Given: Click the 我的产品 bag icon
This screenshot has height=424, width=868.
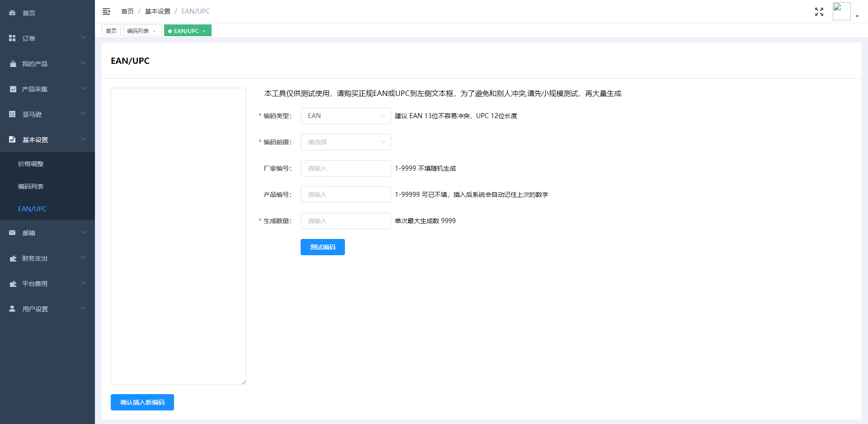Looking at the screenshot, I should [x=13, y=64].
